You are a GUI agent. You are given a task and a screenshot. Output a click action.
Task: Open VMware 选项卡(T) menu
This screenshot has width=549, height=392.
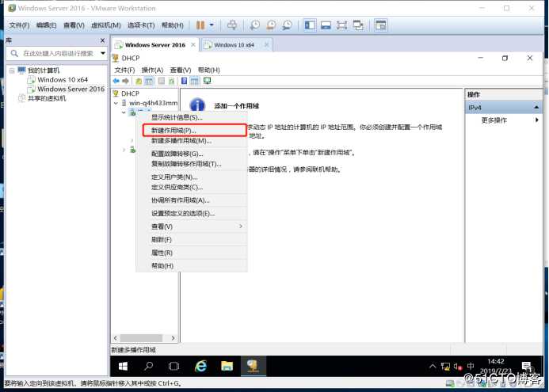pos(141,25)
